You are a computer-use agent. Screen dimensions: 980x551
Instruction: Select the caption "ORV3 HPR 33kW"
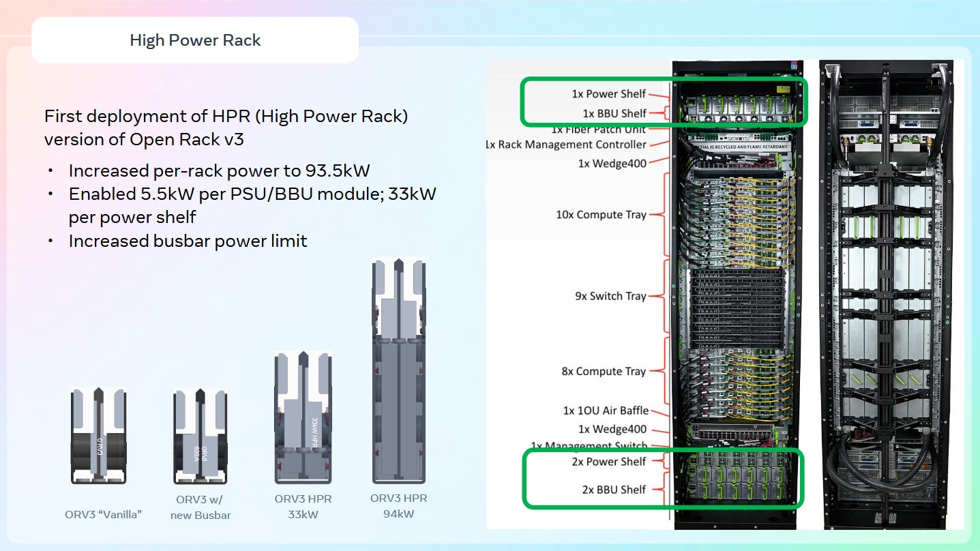coord(303,507)
